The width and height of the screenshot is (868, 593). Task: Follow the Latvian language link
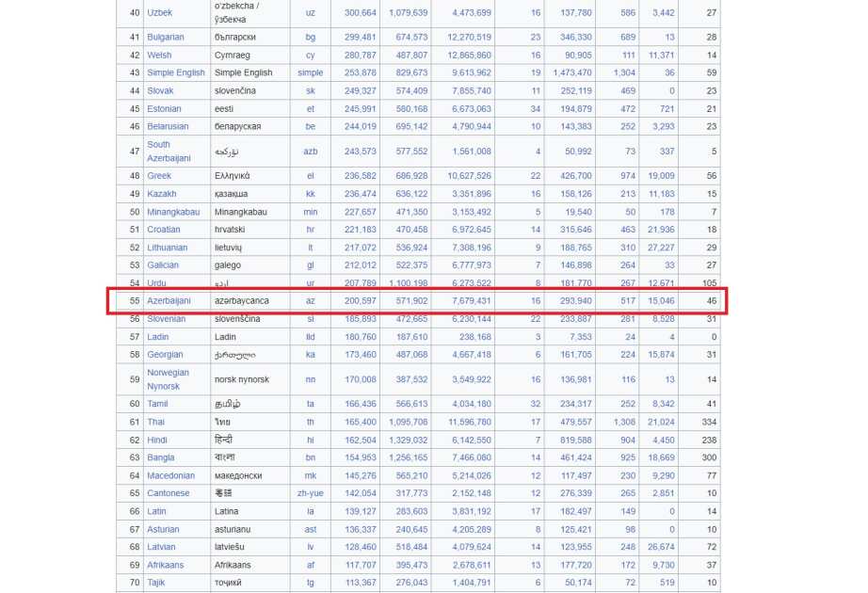click(x=161, y=547)
